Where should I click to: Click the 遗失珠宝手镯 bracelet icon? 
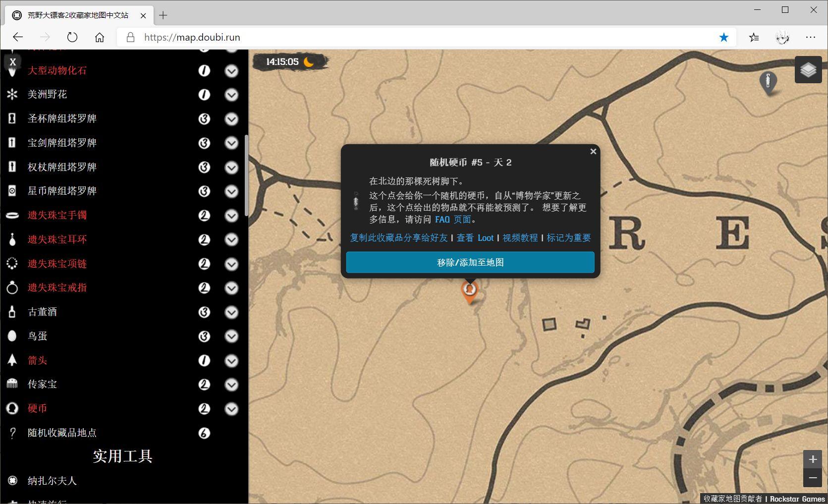[12, 215]
